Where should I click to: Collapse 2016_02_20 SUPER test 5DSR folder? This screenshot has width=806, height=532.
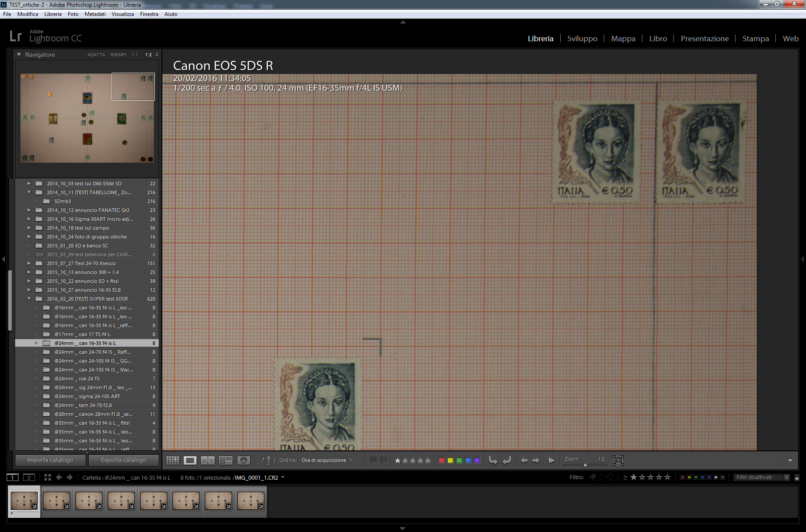pyautogui.click(x=29, y=299)
